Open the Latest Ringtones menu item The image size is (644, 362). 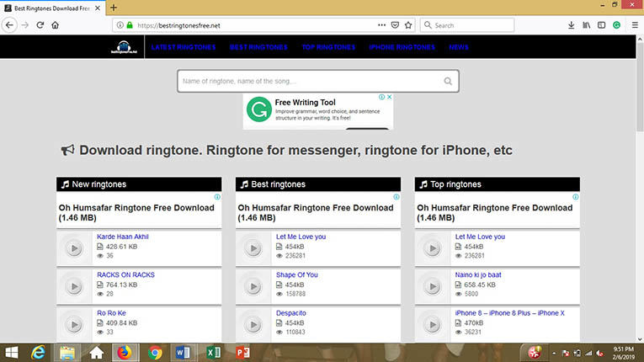pos(183,47)
